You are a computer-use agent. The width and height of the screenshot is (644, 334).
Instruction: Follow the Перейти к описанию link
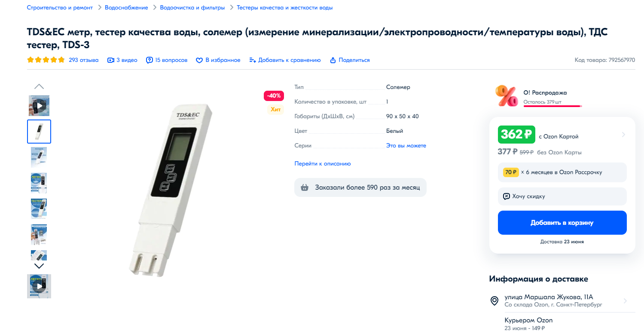coord(323,164)
